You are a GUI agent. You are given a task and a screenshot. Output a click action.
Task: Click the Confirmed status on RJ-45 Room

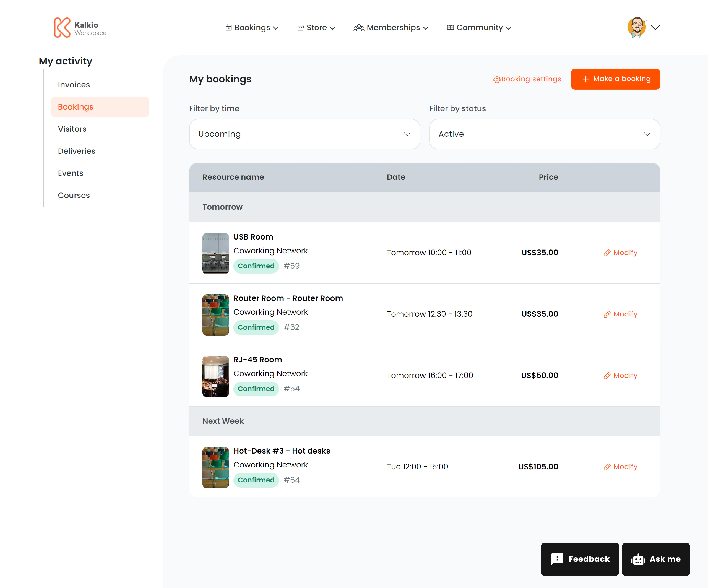(x=256, y=388)
